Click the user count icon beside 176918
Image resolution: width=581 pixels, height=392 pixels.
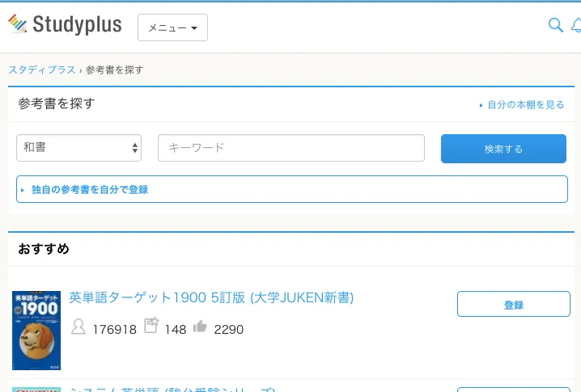(78, 327)
